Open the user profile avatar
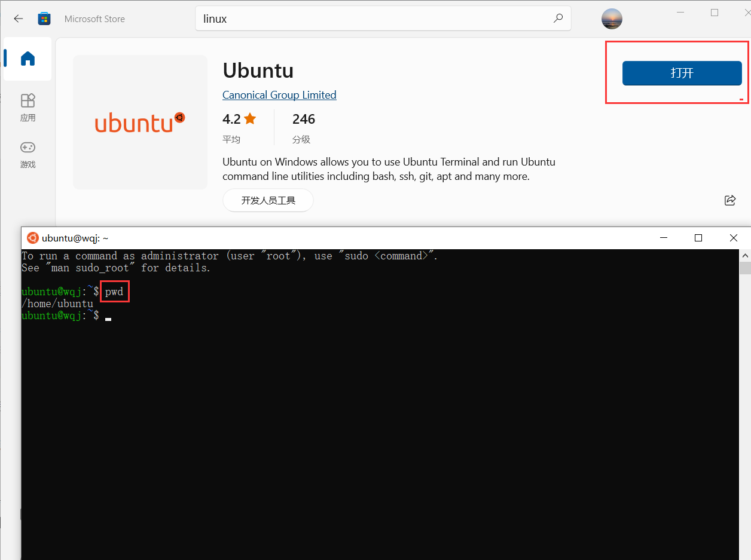Viewport: 751px width, 560px height. [612, 19]
